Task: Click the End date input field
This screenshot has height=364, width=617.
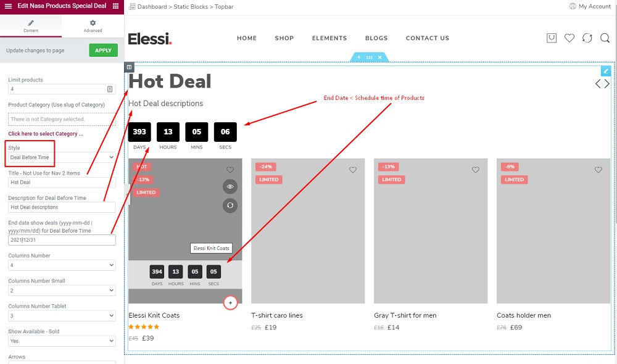Action: tap(62, 240)
